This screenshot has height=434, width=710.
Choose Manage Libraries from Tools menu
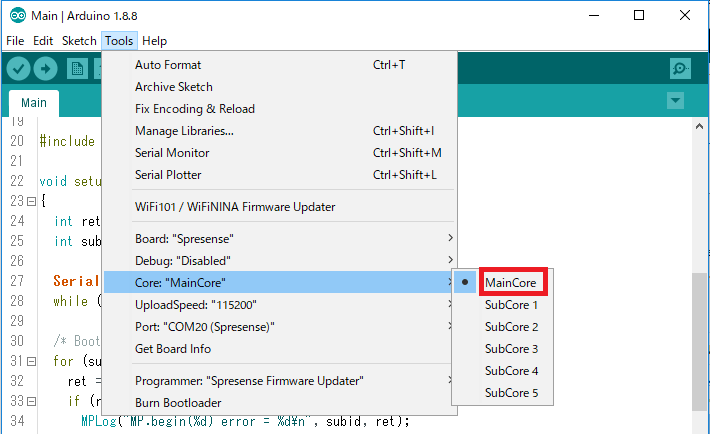tap(184, 131)
